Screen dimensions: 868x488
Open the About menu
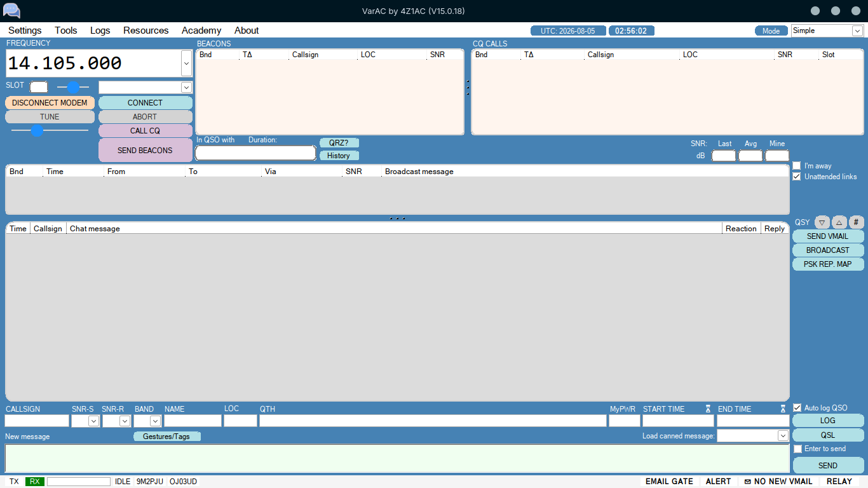pyautogui.click(x=247, y=30)
